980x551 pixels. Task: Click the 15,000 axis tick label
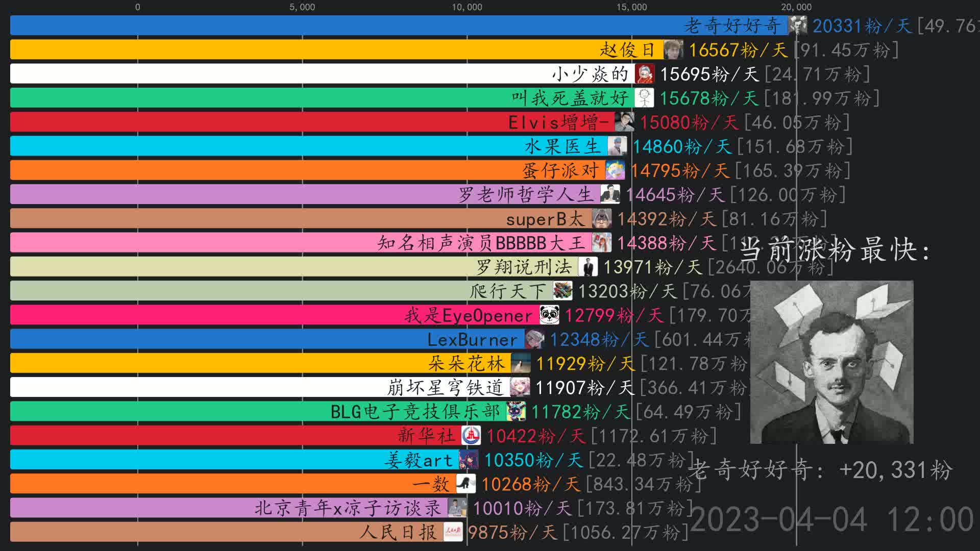tap(632, 7)
